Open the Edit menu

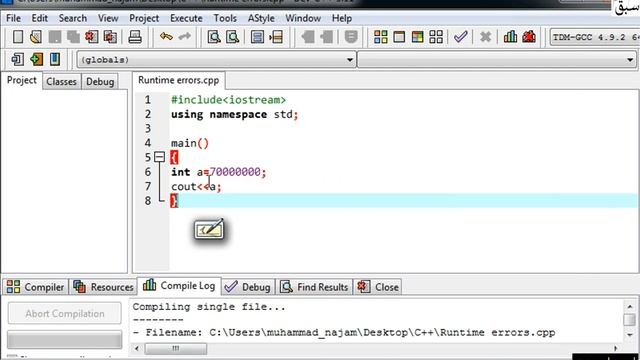tap(40, 18)
